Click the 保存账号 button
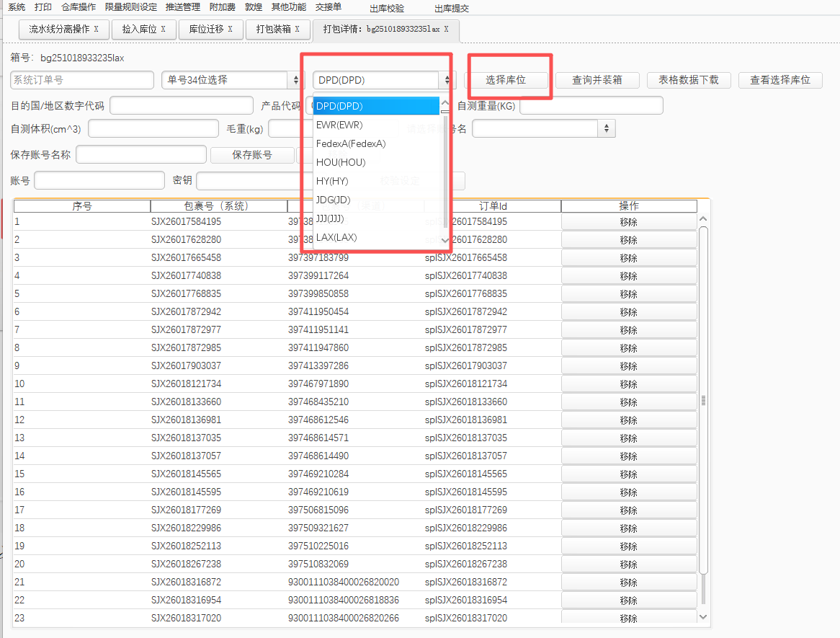The width and height of the screenshot is (840, 638). point(251,155)
